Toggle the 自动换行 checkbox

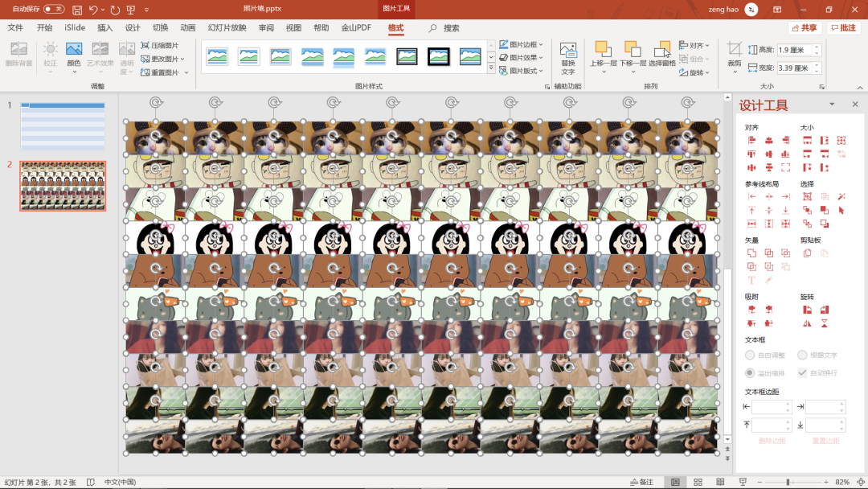802,372
